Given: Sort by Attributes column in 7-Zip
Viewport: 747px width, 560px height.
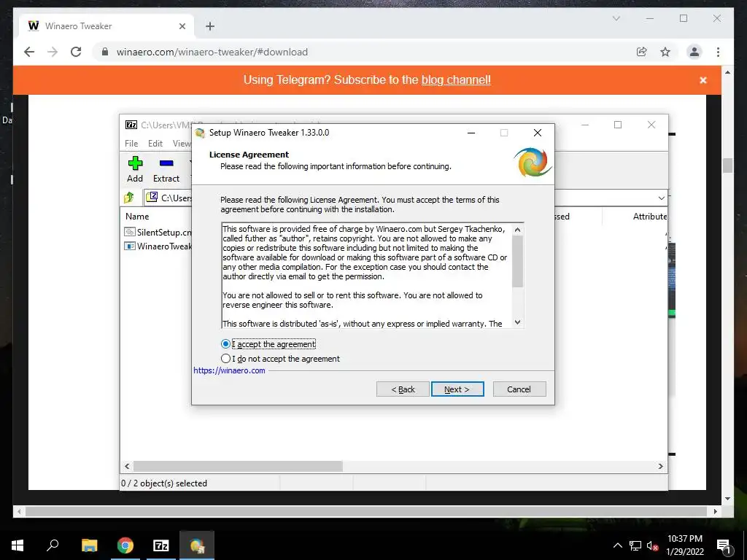Looking at the screenshot, I should (x=649, y=216).
